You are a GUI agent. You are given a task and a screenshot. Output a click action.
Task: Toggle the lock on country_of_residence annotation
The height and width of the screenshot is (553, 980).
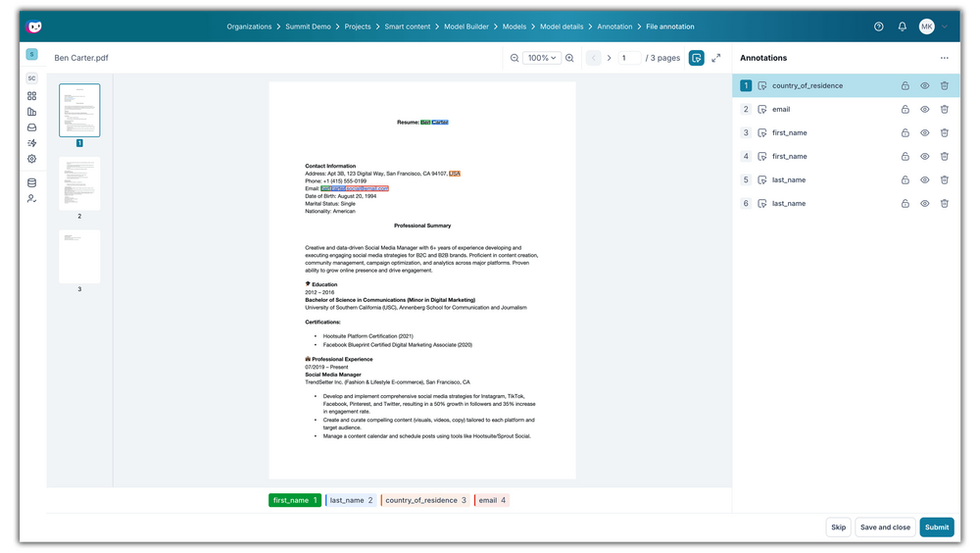pos(906,85)
